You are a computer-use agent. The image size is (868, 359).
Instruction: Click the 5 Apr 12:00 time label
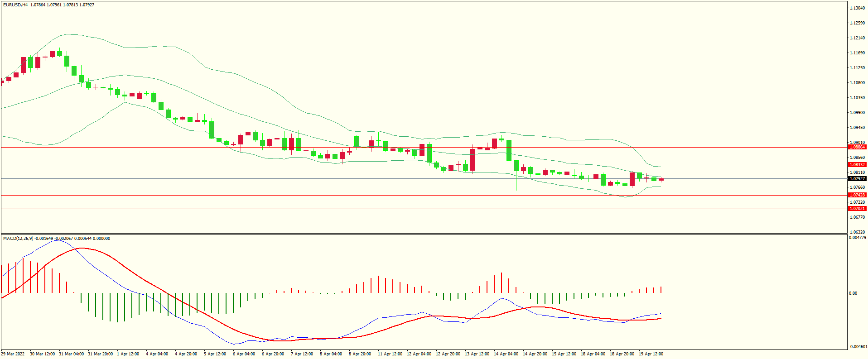click(x=215, y=354)
